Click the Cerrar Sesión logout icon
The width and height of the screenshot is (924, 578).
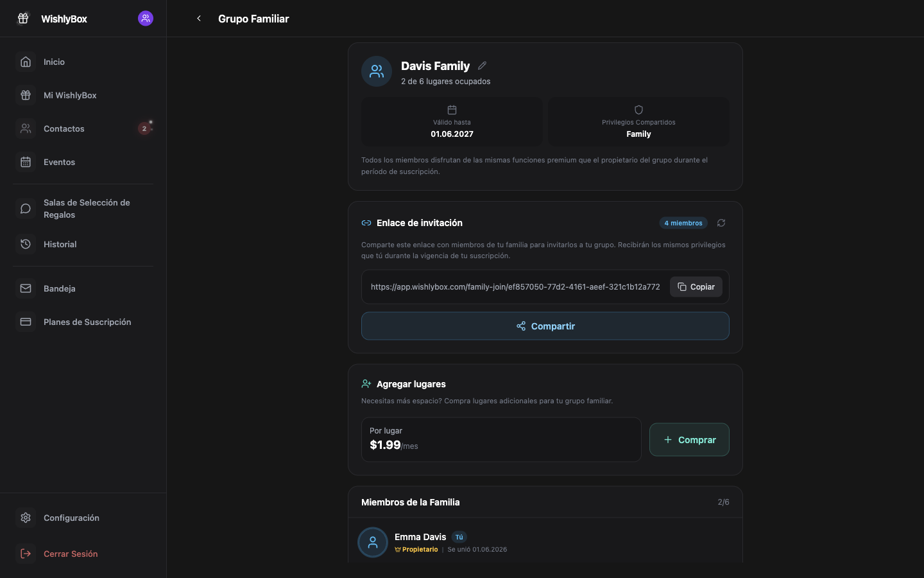[x=26, y=554]
